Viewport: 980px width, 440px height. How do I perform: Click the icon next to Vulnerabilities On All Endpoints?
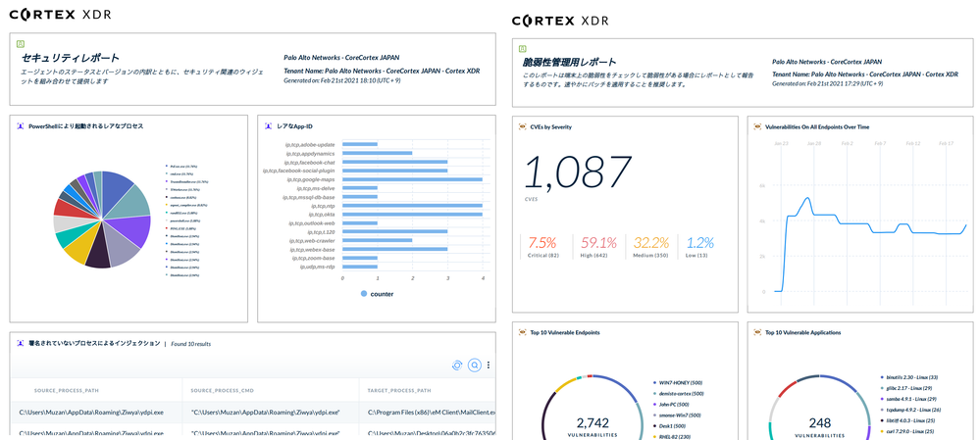[x=757, y=126]
